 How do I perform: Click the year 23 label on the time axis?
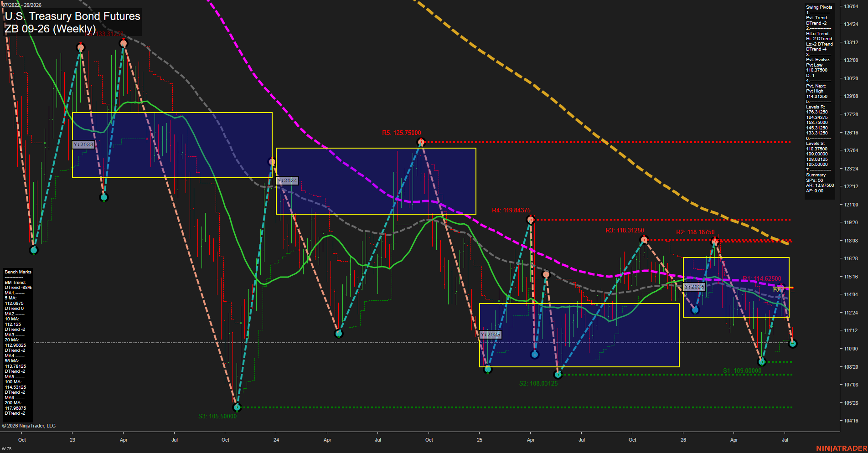pyautogui.click(x=72, y=440)
